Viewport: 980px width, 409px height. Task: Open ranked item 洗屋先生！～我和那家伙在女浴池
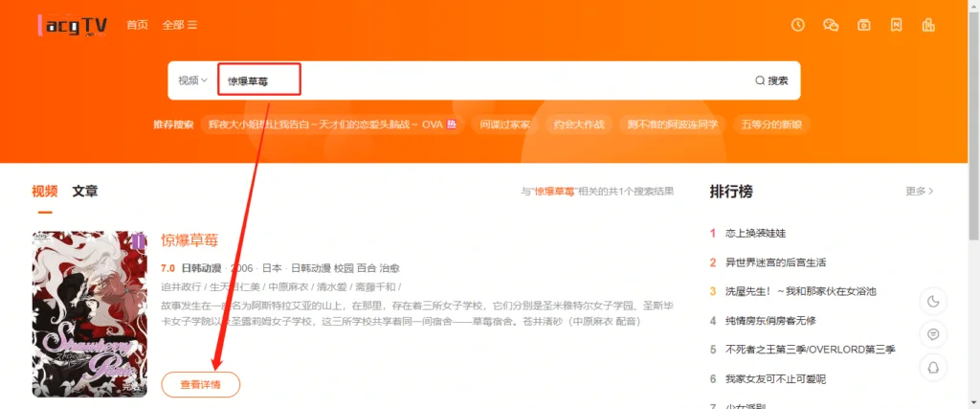pos(801,291)
